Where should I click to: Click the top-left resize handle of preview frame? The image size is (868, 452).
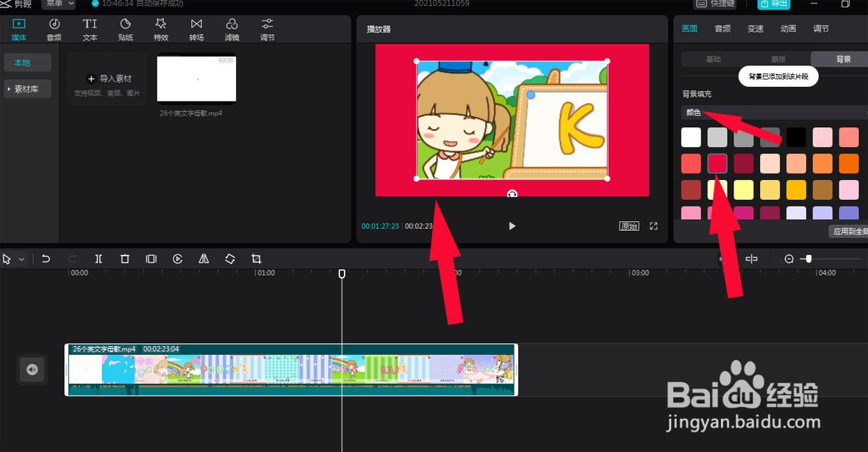pyautogui.click(x=417, y=62)
